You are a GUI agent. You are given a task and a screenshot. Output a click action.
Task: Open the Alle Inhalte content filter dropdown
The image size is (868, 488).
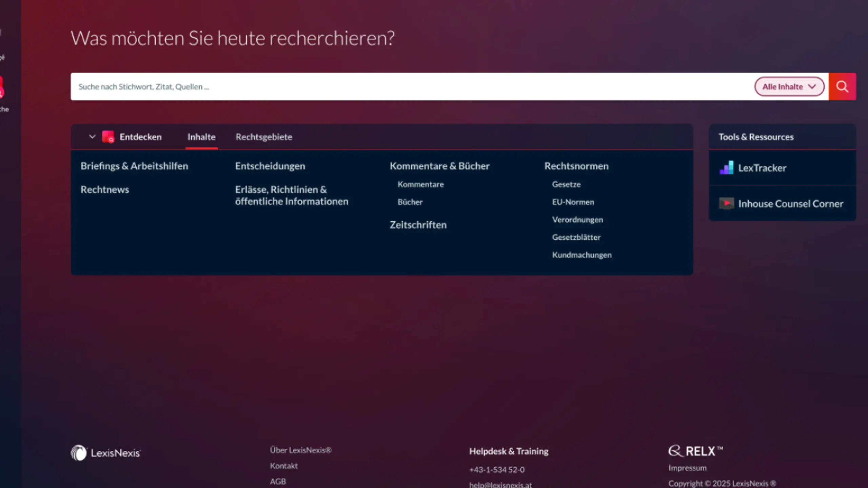pos(789,86)
